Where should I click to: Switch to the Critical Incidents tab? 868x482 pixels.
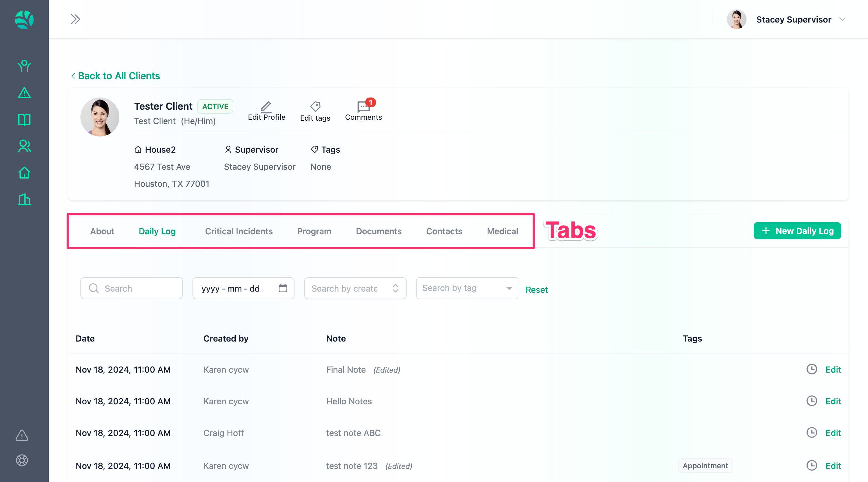[x=238, y=231]
